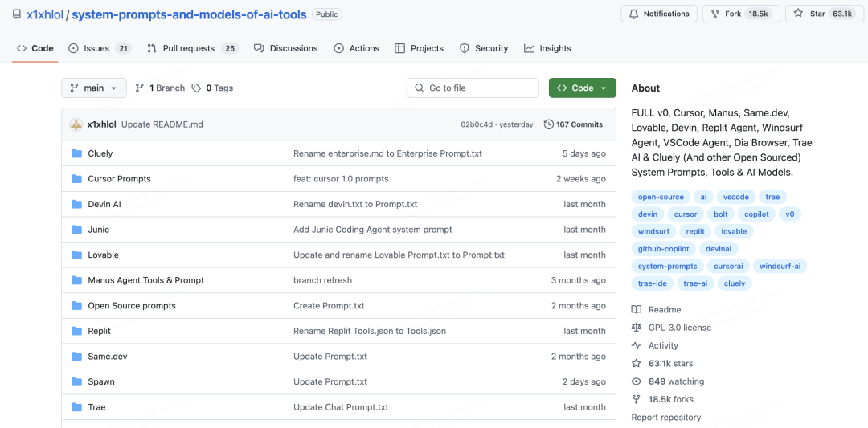This screenshot has height=428, width=868.
Task: Open the Pull requests tab
Action: (x=192, y=48)
